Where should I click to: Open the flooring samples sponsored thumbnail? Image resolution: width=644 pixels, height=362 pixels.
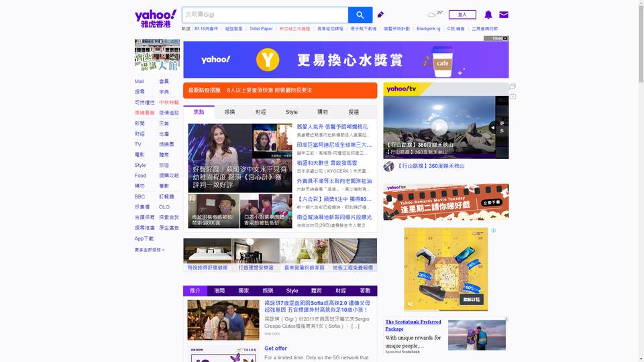pyautogui.click(x=353, y=251)
